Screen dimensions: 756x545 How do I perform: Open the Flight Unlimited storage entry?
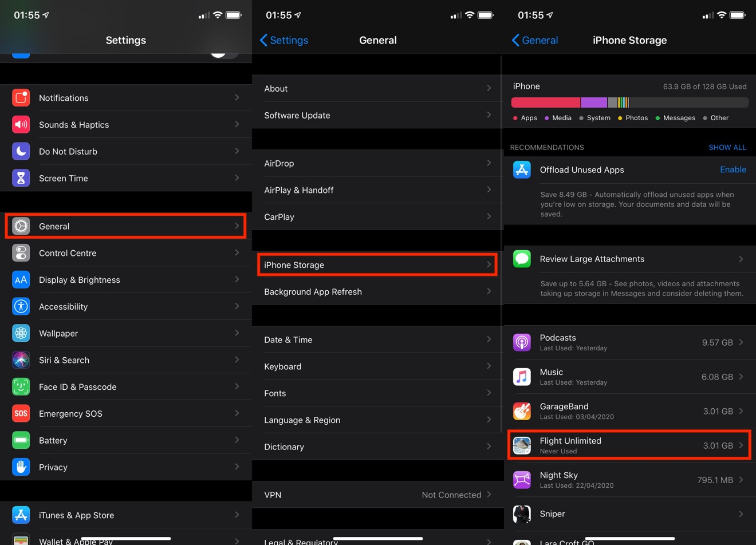pos(629,445)
